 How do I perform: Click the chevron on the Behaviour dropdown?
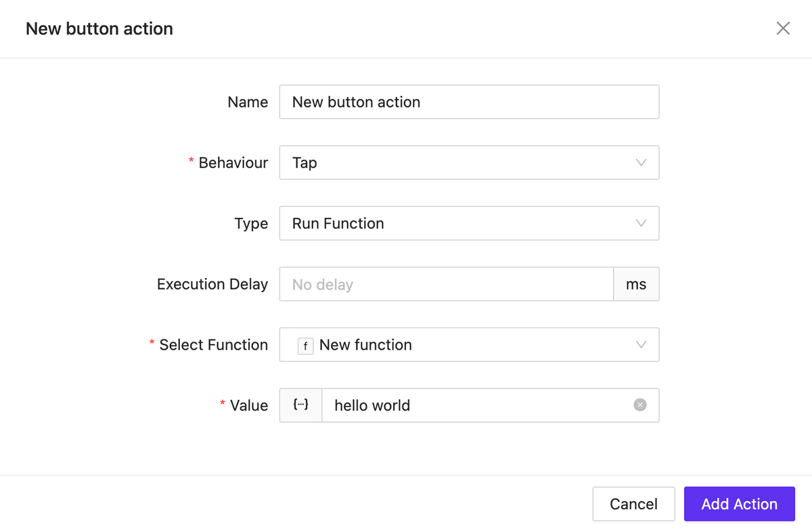(641, 162)
